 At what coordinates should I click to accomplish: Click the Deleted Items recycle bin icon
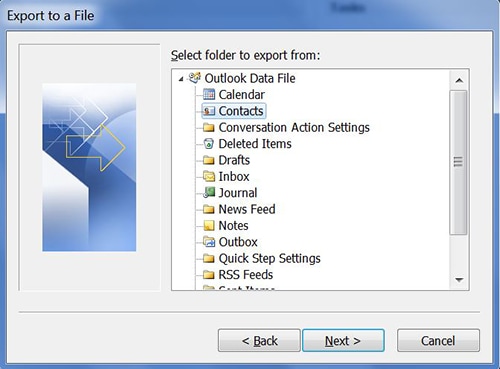209,144
